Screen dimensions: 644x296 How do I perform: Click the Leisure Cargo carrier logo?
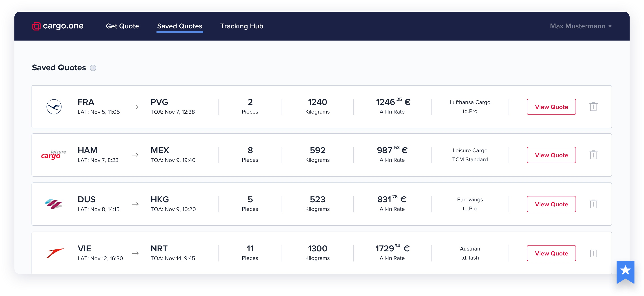coord(53,155)
